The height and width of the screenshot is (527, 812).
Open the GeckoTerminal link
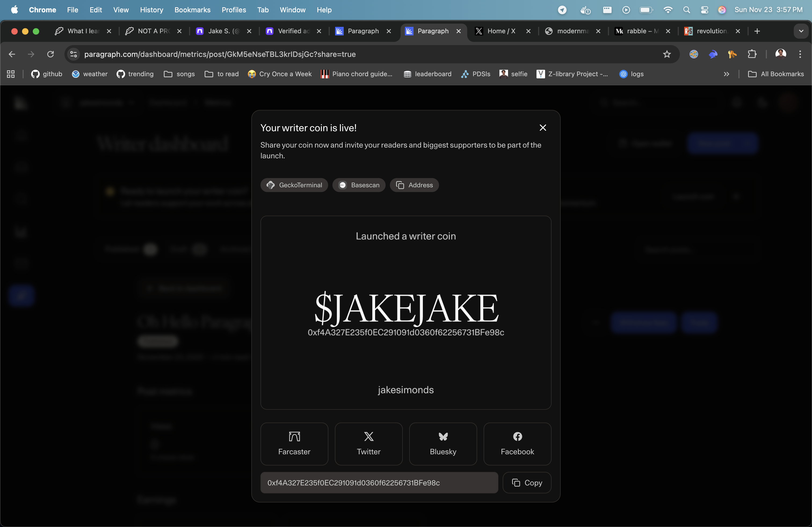coord(294,185)
